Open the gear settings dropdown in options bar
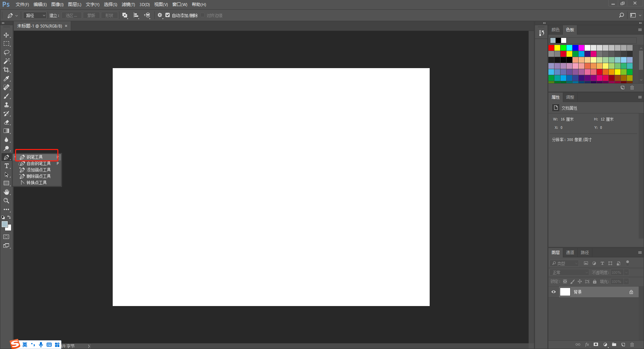 [160, 15]
